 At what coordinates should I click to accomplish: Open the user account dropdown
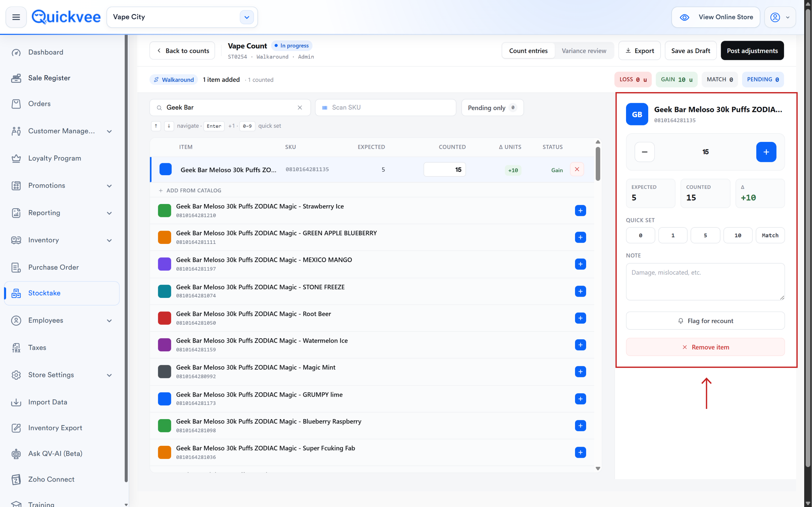(x=780, y=17)
